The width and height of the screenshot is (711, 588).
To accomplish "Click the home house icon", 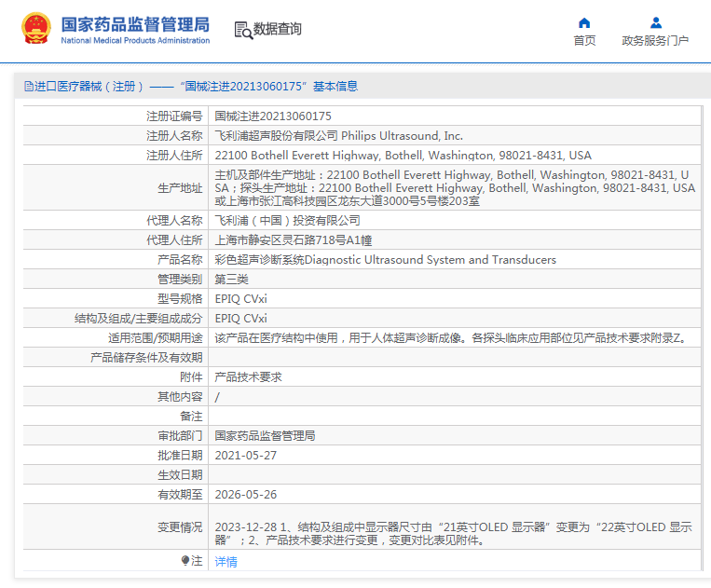I will (x=584, y=22).
